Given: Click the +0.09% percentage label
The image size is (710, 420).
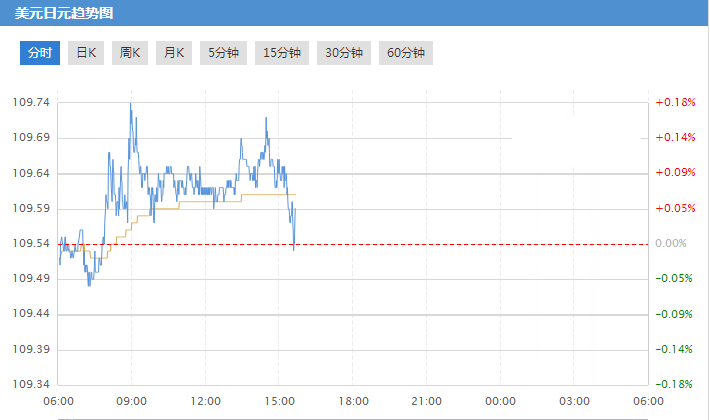Looking at the screenshot, I should 675,173.
